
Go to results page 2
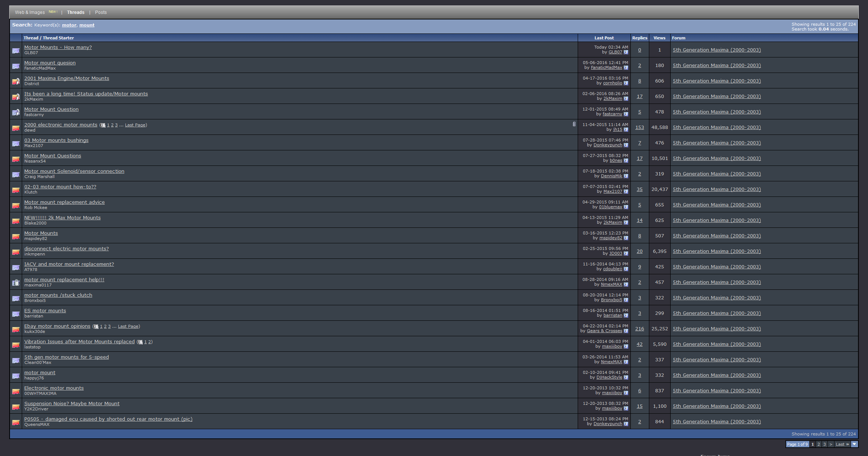pos(819,444)
